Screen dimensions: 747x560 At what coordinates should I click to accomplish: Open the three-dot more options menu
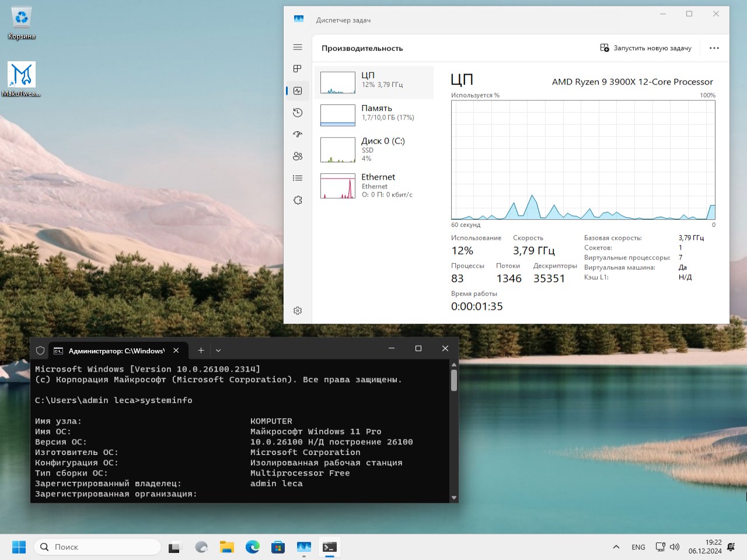[714, 48]
